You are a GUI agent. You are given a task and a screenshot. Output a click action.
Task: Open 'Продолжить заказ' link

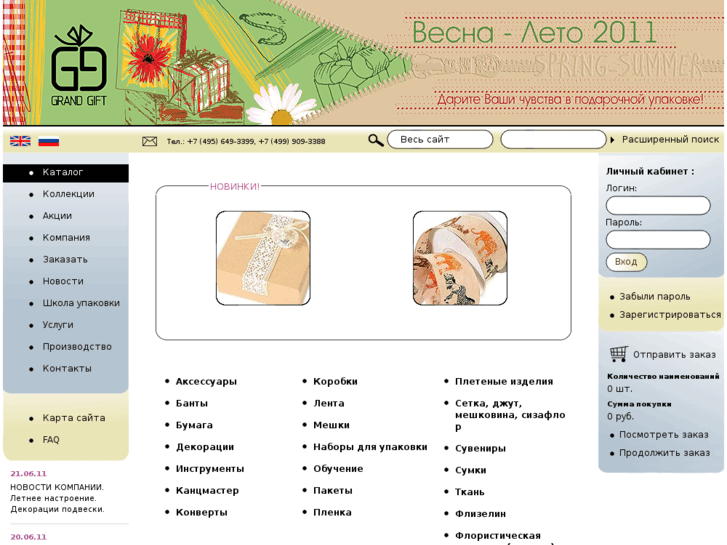pyautogui.click(x=664, y=453)
